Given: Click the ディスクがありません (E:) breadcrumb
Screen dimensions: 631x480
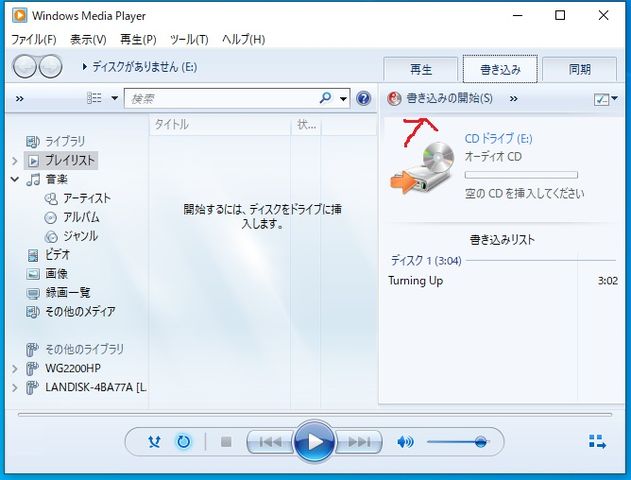Looking at the screenshot, I should click(144, 67).
